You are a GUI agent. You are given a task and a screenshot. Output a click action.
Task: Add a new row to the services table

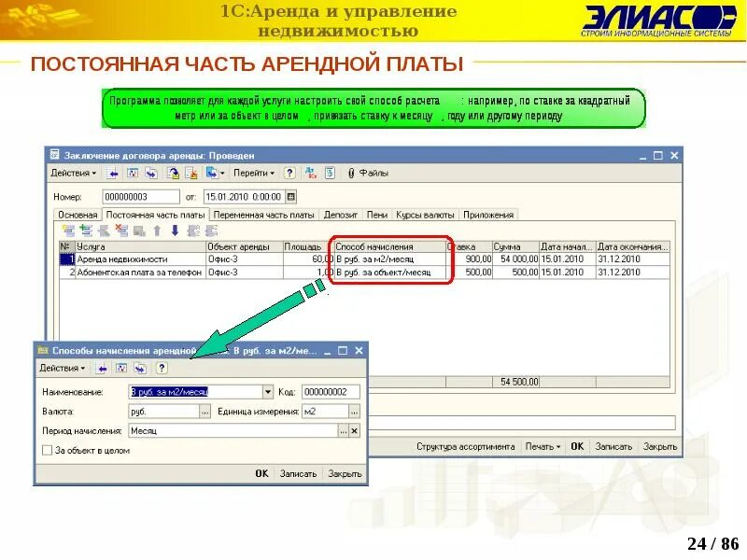(x=68, y=231)
